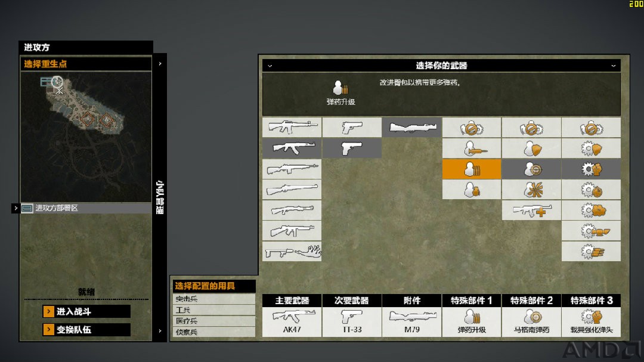Choose the rifle directly below the highlighted AK47
644x362 pixels.
(292, 169)
